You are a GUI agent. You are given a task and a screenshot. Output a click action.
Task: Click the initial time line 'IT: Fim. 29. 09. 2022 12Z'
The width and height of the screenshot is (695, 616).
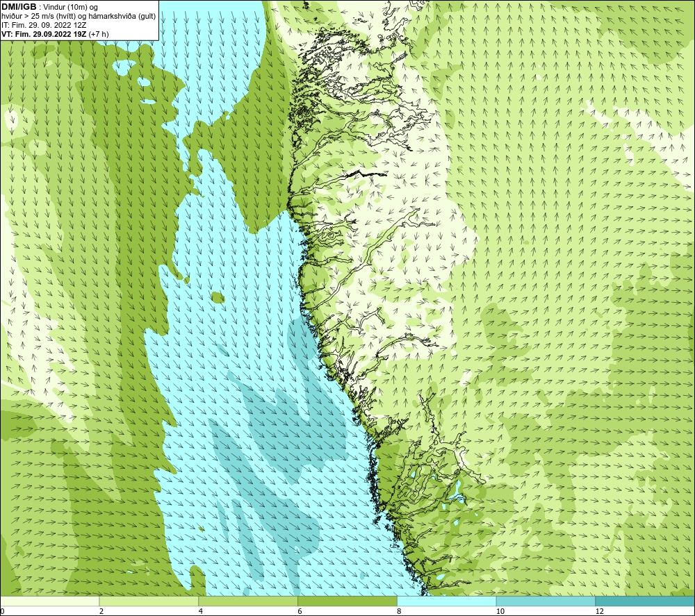click(44, 25)
